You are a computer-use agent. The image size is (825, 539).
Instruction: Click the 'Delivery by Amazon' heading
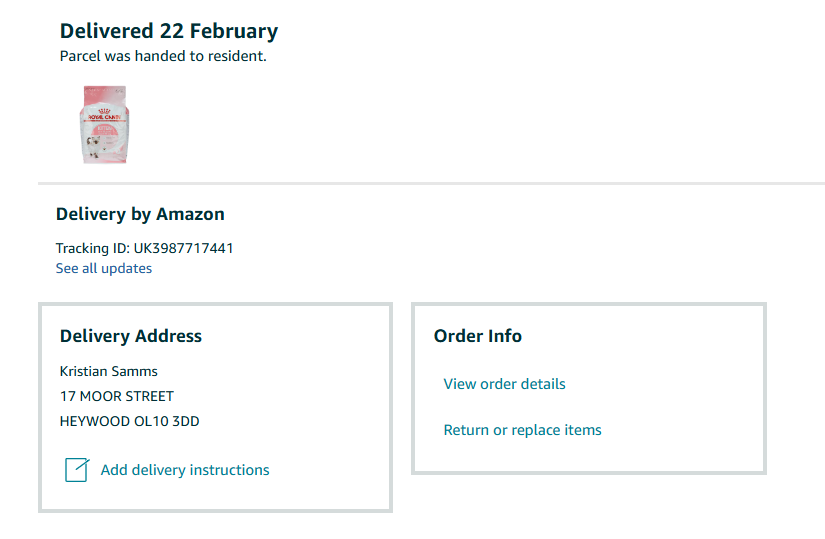140,214
